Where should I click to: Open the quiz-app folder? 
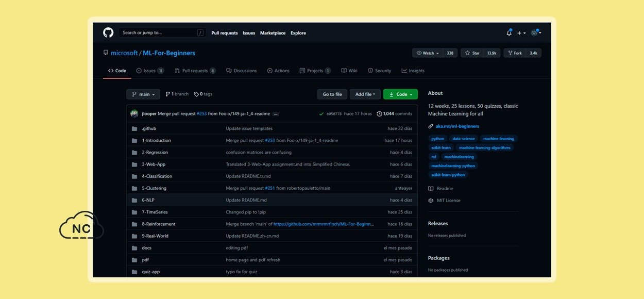coord(150,272)
